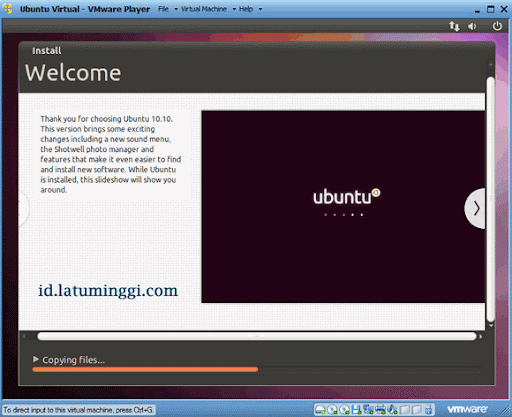The image size is (512, 417).
Task: Expand the Copying files details triangle
Action: click(36, 359)
